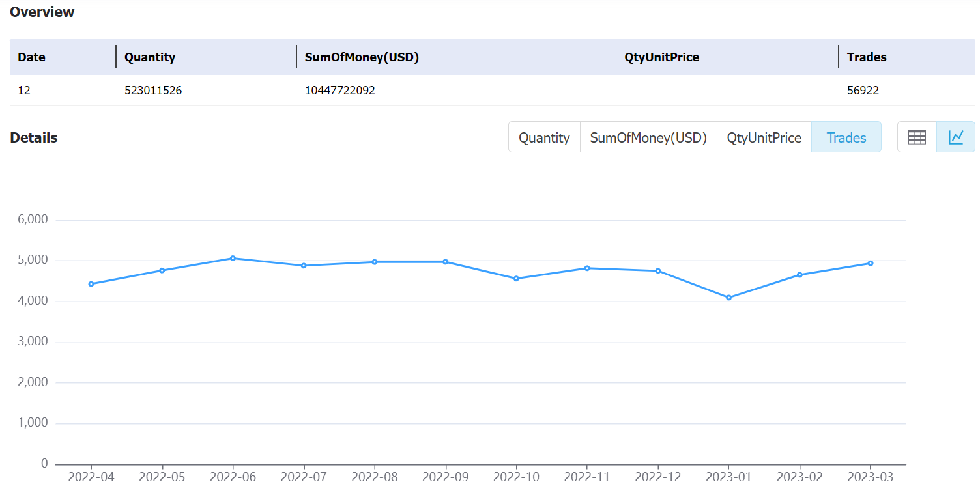The image size is (980, 493).
Task: Select the Trades tab
Action: click(846, 137)
